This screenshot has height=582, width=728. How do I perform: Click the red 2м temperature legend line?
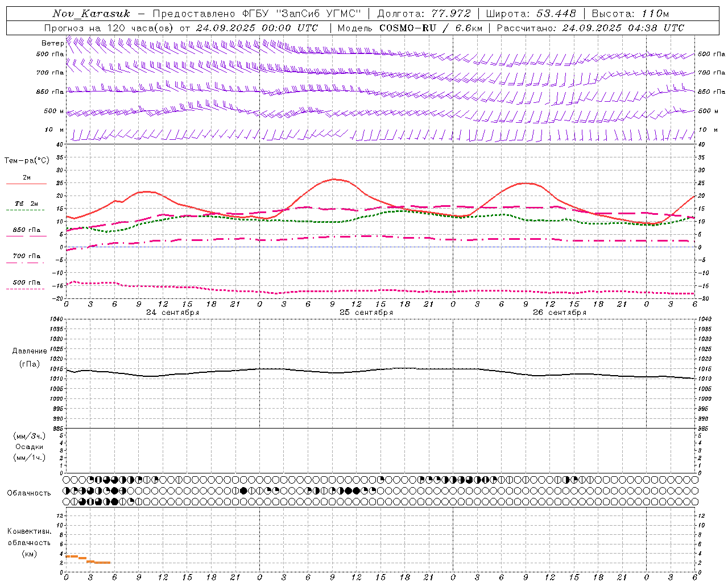[26, 184]
